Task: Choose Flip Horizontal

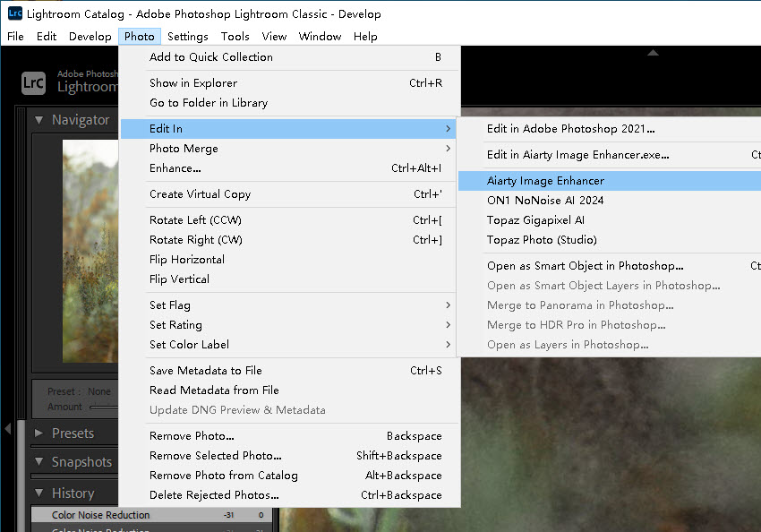Action: coord(288,260)
